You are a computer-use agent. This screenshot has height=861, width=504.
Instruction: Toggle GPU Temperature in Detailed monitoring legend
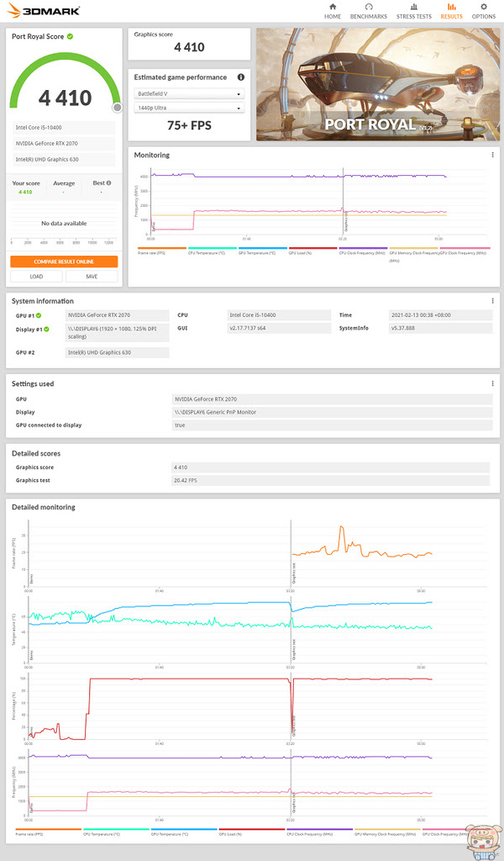[x=184, y=832]
